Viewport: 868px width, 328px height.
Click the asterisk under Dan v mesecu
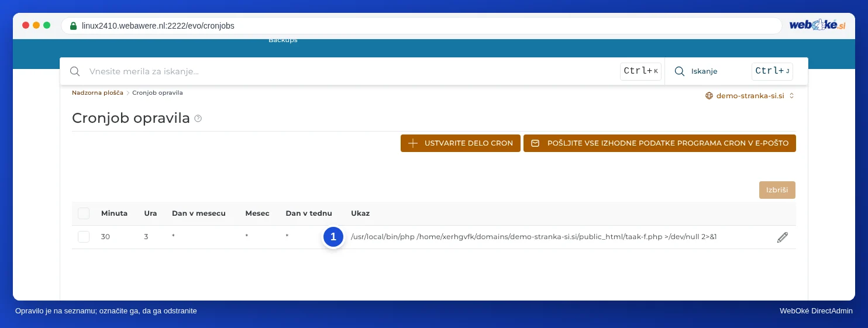point(174,237)
